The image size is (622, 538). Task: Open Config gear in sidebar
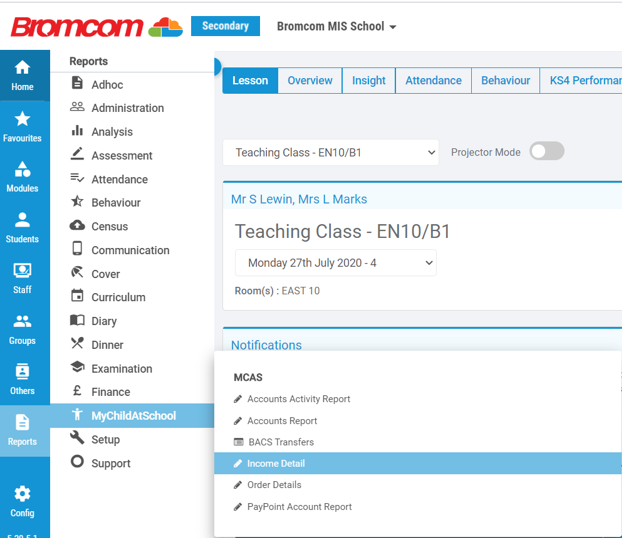point(22,501)
